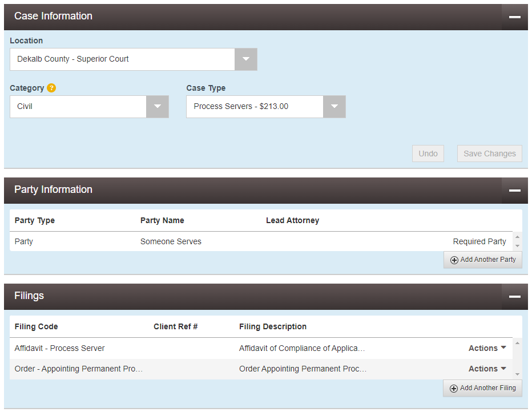Open the Location dropdown arrow

point(245,59)
